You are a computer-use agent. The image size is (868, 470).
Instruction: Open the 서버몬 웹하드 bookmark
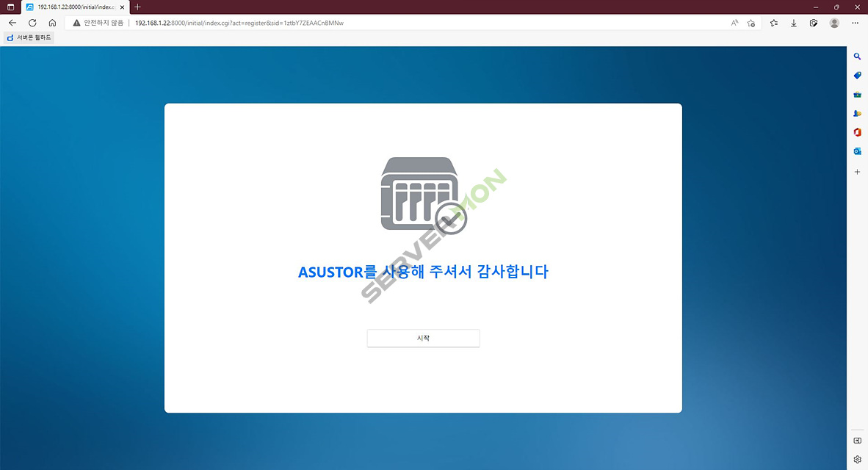pyautogui.click(x=29, y=37)
